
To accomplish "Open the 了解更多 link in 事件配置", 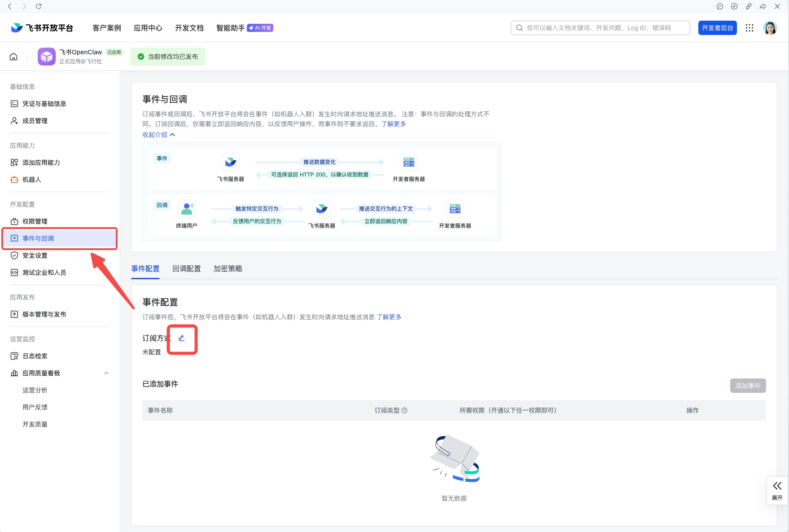I will coord(389,317).
